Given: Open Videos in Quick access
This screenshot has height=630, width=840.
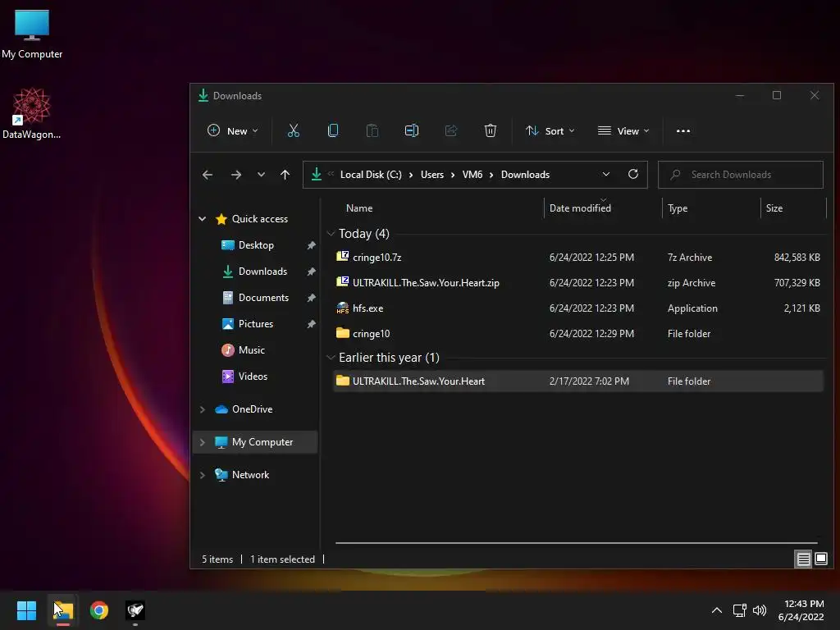Looking at the screenshot, I should pos(253,376).
